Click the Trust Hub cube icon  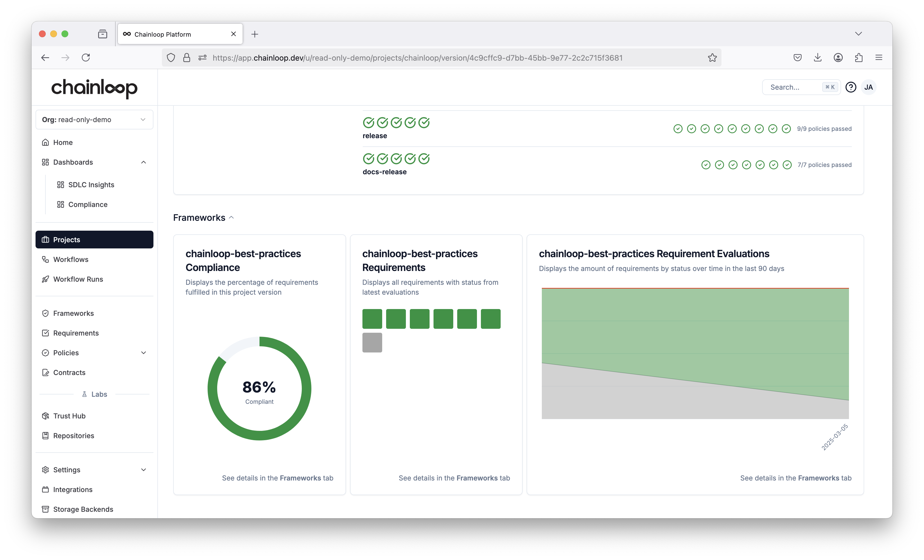point(45,416)
